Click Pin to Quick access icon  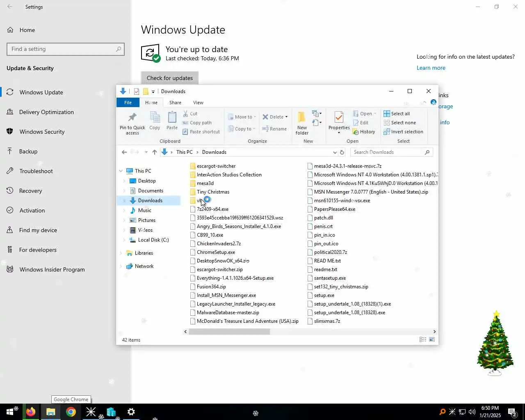132,123
